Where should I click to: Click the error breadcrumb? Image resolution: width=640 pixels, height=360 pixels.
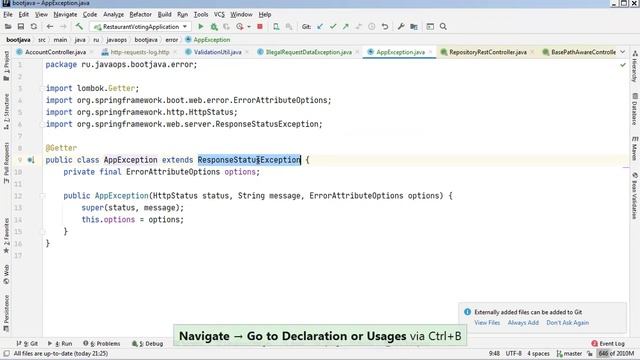pos(171,40)
